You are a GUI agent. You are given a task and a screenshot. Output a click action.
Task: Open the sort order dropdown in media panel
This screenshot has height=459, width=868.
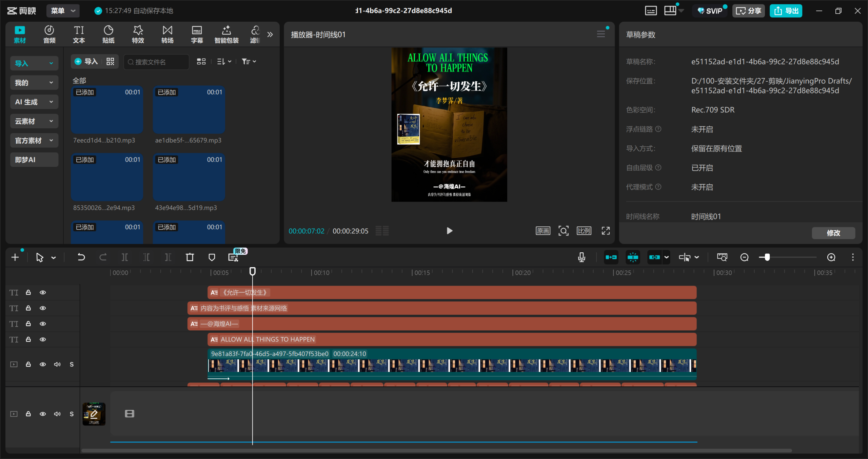[224, 61]
